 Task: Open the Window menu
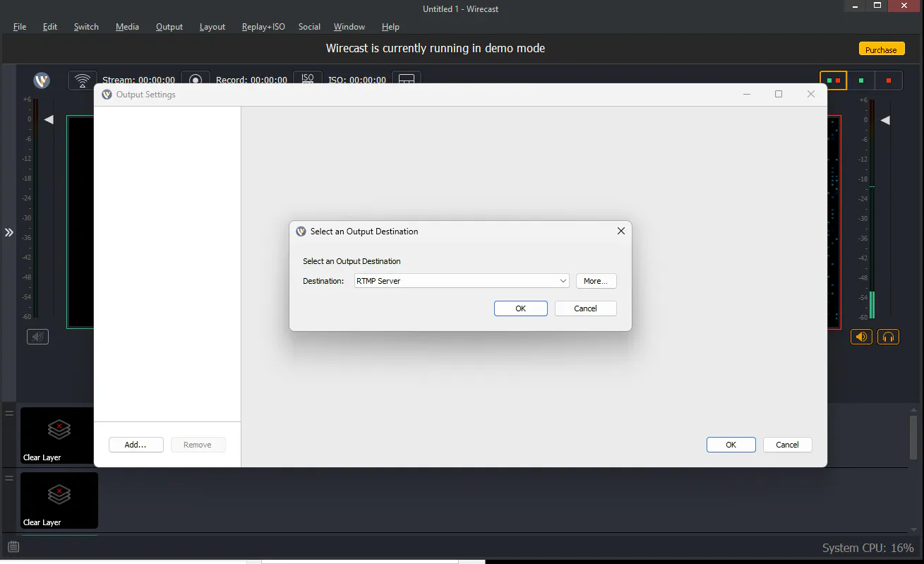[x=349, y=27]
